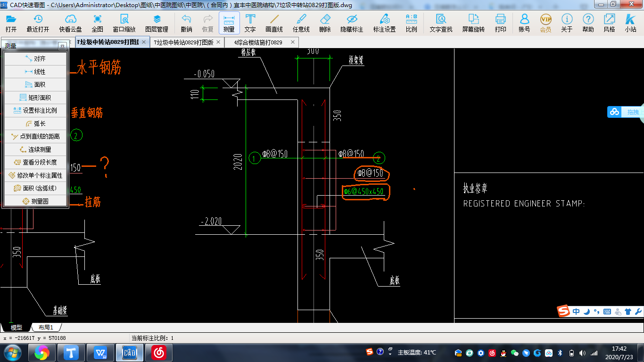644x362 pixels.
Task: Toggle Sogou 中 Chinese/English mode
Action: pos(576,312)
